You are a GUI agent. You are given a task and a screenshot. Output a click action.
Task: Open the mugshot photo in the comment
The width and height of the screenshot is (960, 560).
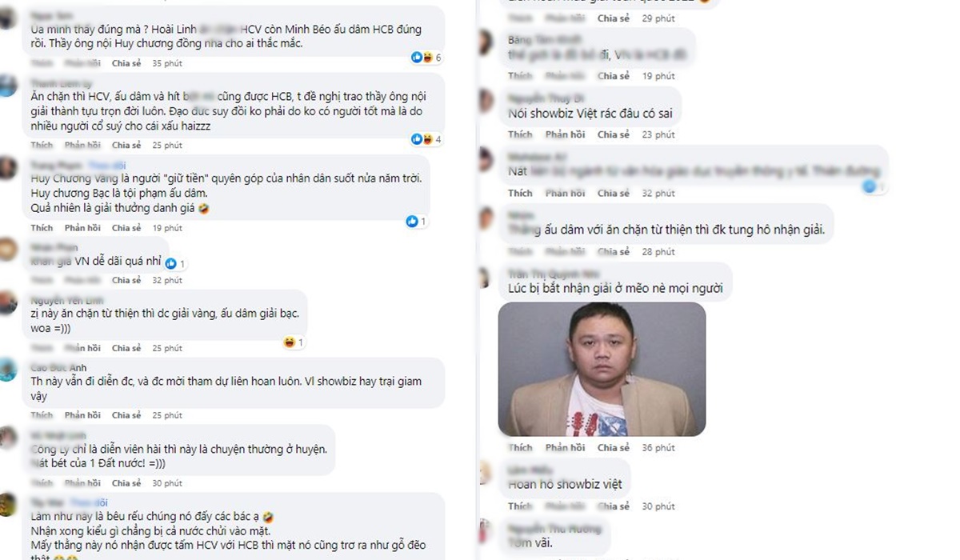(x=602, y=369)
